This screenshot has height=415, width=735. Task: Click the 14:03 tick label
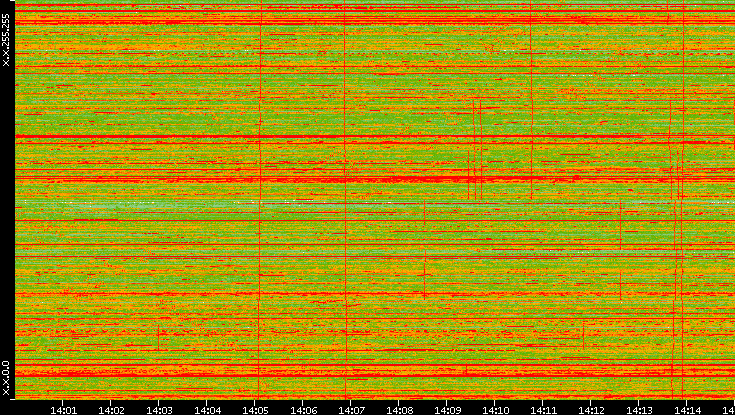[x=159, y=410]
